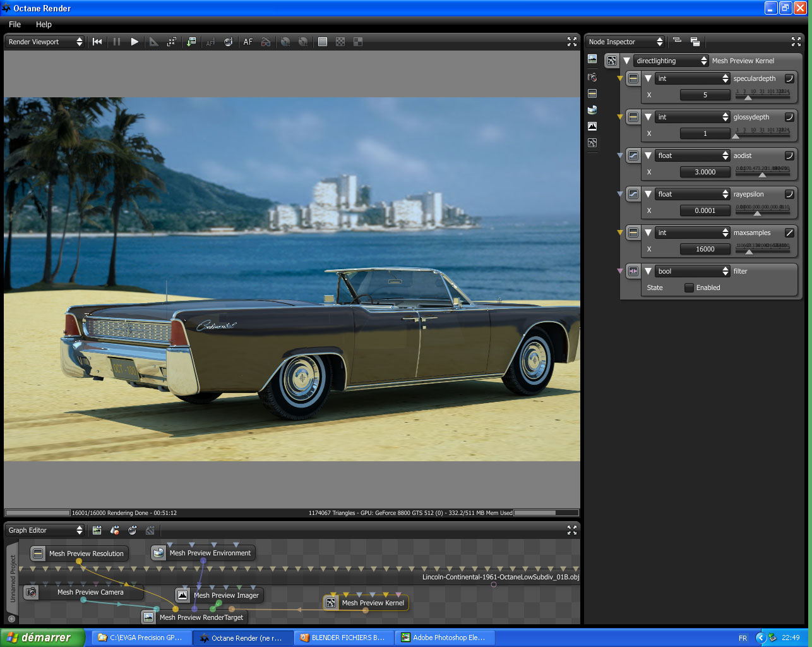Collapse the maxsamples parameter
This screenshot has height=647, width=812.
(648, 233)
